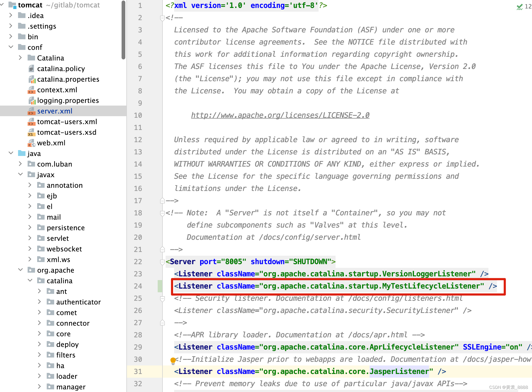Click the servlet package icon

point(41,238)
